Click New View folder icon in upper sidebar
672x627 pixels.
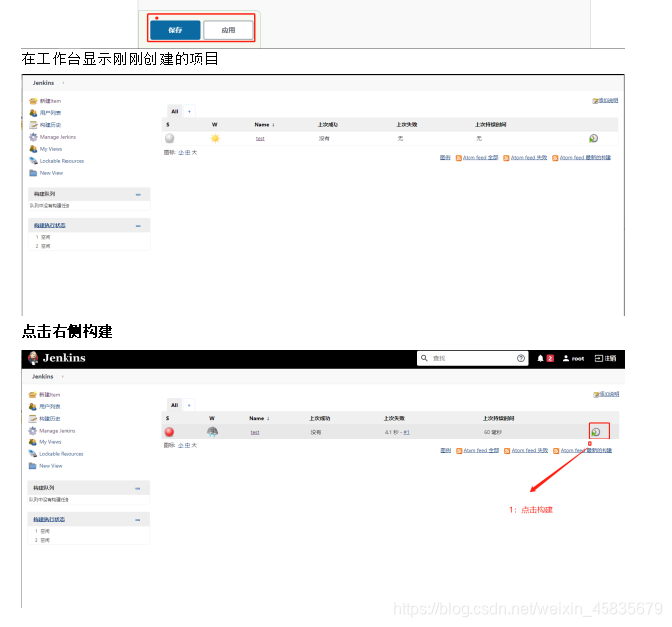pos(33,173)
